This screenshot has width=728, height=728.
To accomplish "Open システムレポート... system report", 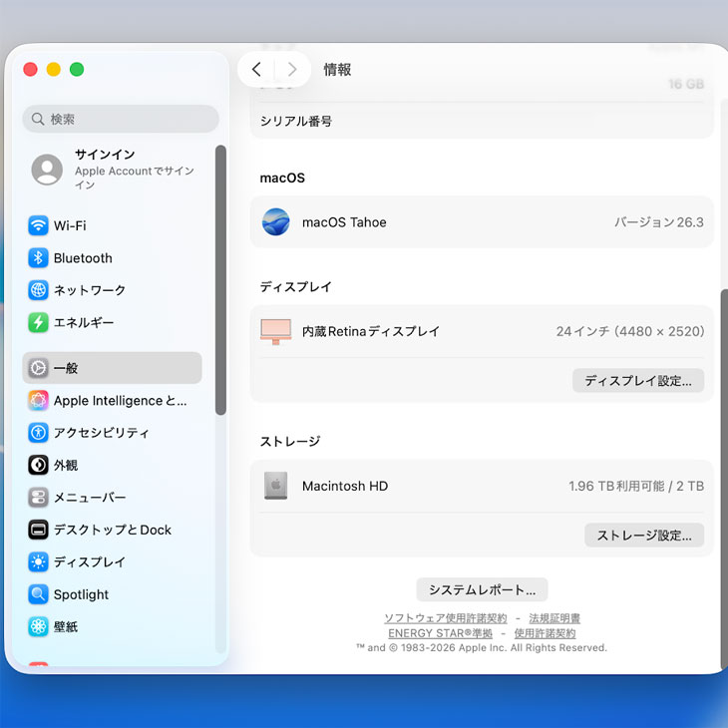I will click(482, 589).
